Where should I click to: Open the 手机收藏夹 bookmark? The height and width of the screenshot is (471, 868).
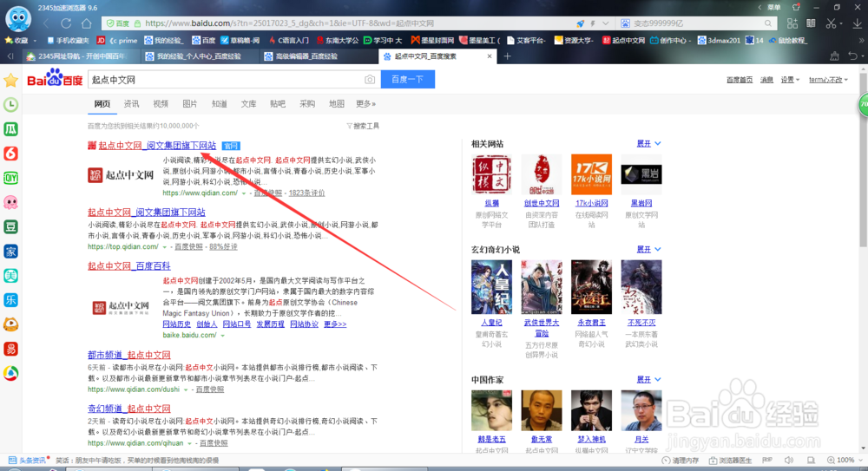pos(68,41)
